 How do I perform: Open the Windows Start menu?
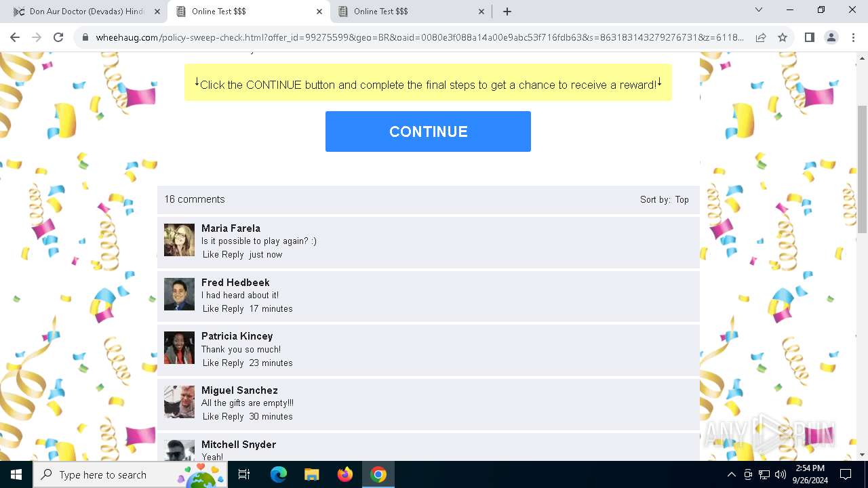[x=16, y=474]
